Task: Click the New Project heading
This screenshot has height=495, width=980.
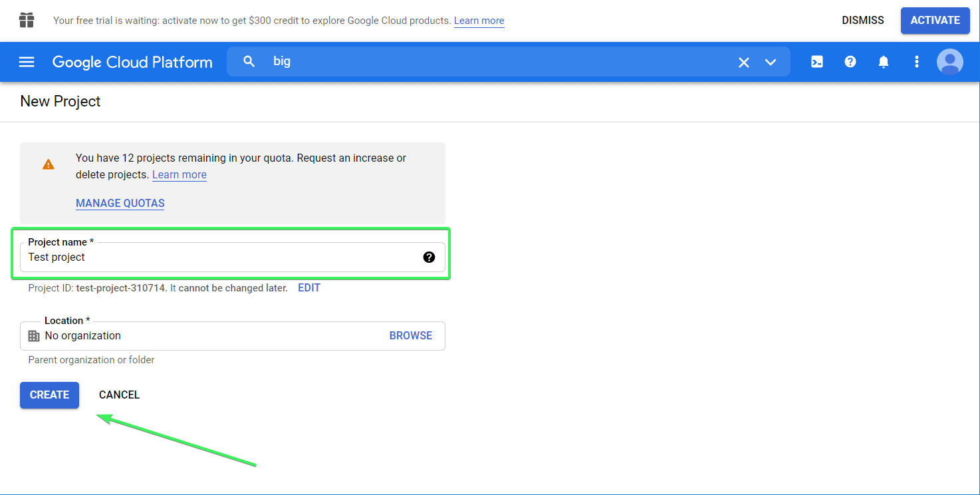Action: click(x=61, y=101)
